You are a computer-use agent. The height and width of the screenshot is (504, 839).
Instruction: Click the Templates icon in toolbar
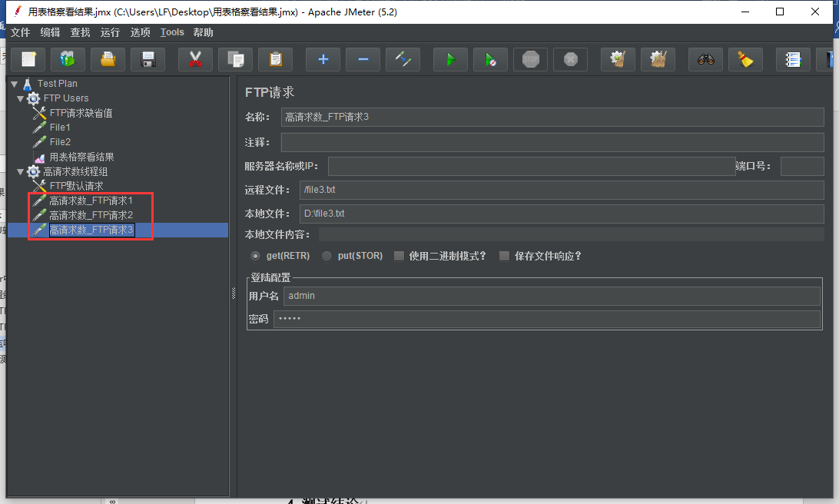coord(68,59)
